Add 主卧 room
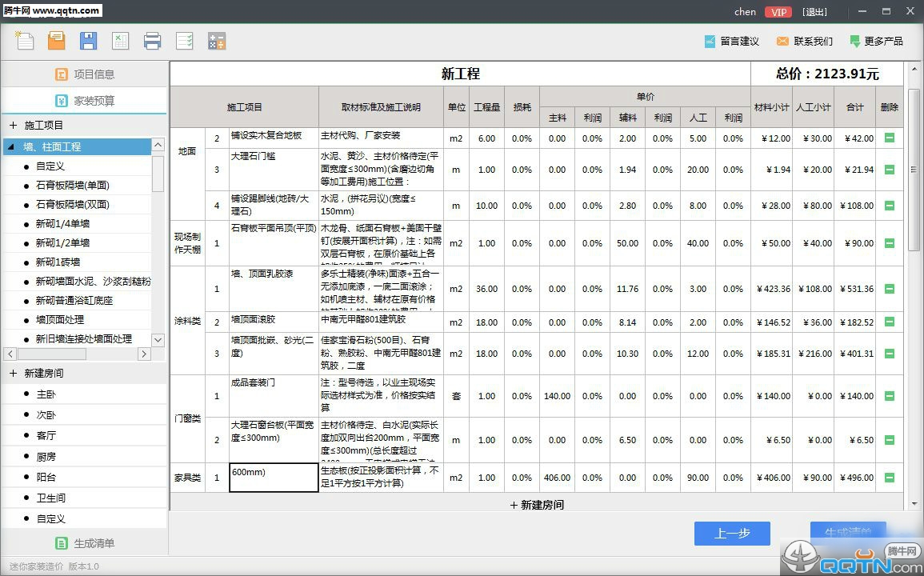 [46, 394]
